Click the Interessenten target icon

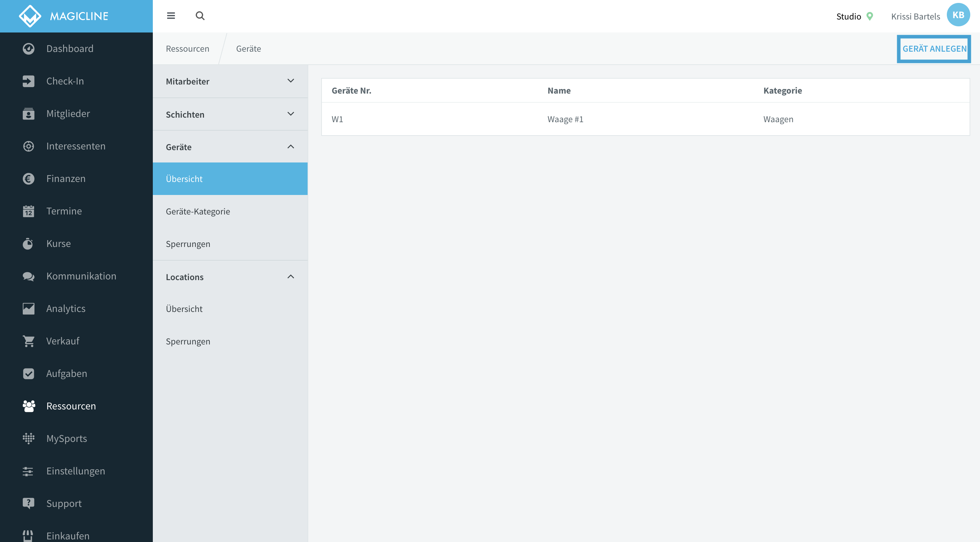(29, 146)
